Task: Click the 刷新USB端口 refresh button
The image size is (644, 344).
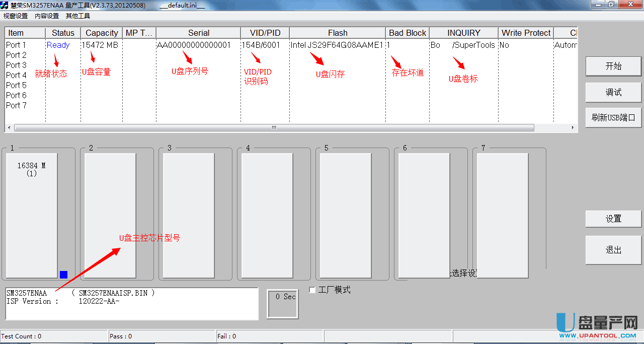Action: tap(613, 118)
